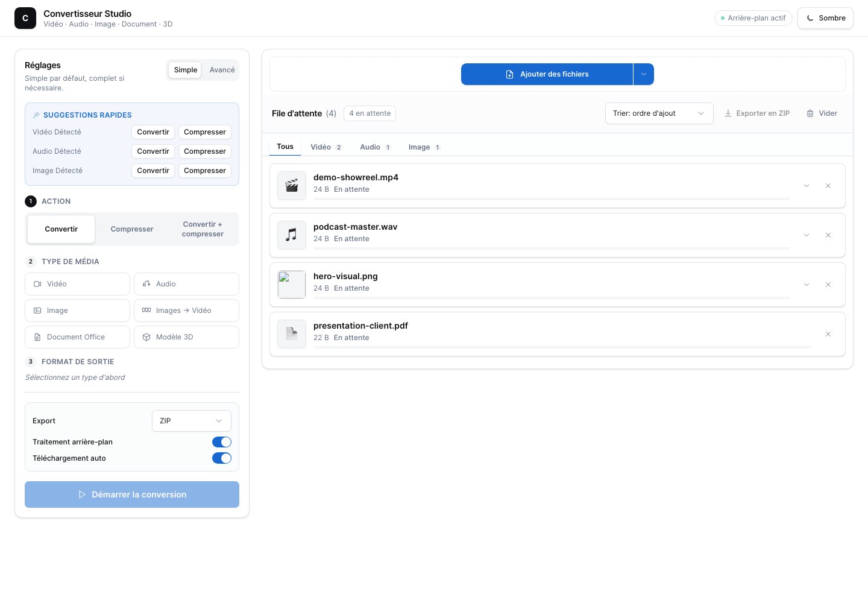Delete presentation-client.pdf using X icon
The height and width of the screenshot is (603, 868).
click(828, 334)
